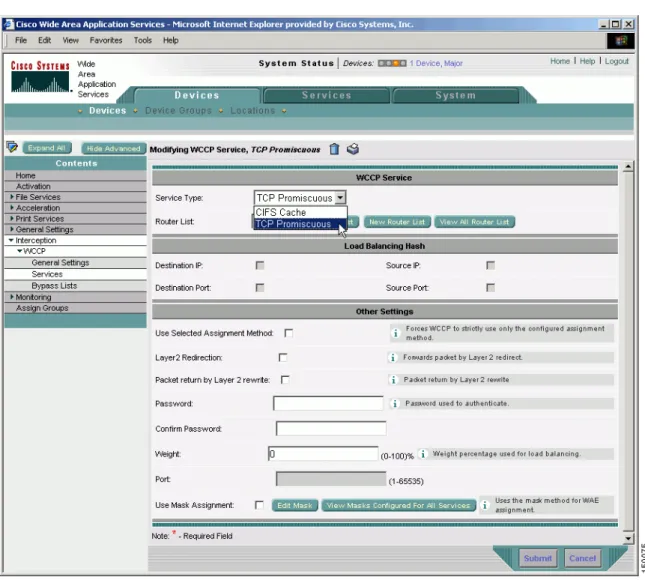Toggle Source Port checkbox
Image resolution: width=645 pixels, height=580 pixels.
point(490,288)
